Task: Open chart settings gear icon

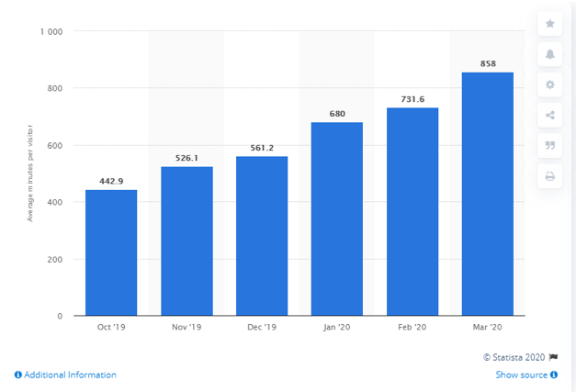Action: click(x=550, y=84)
